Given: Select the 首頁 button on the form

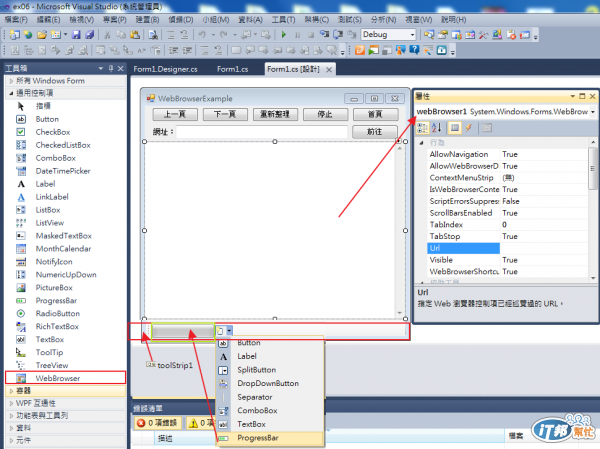Looking at the screenshot, I should point(375,114).
